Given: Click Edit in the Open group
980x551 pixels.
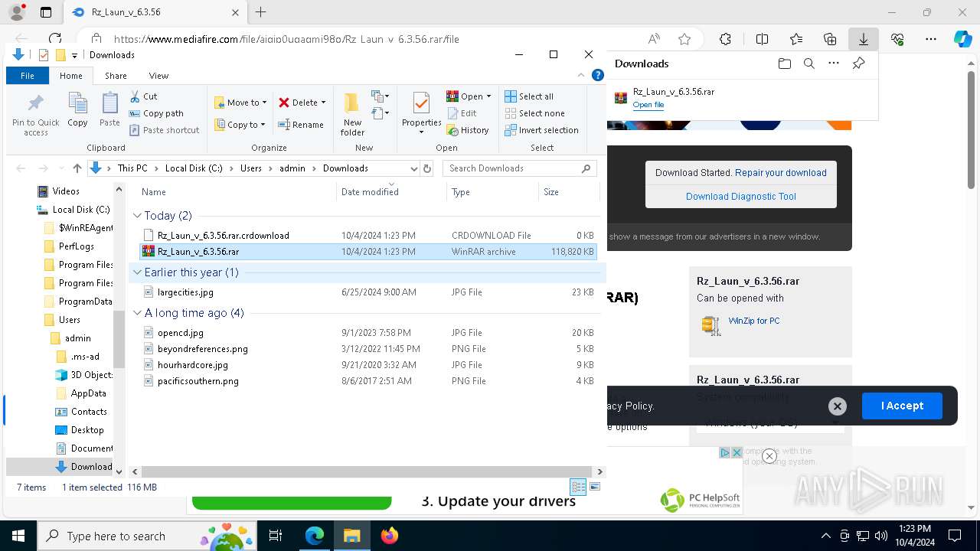Looking at the screenshot, I should coord(462,113).
